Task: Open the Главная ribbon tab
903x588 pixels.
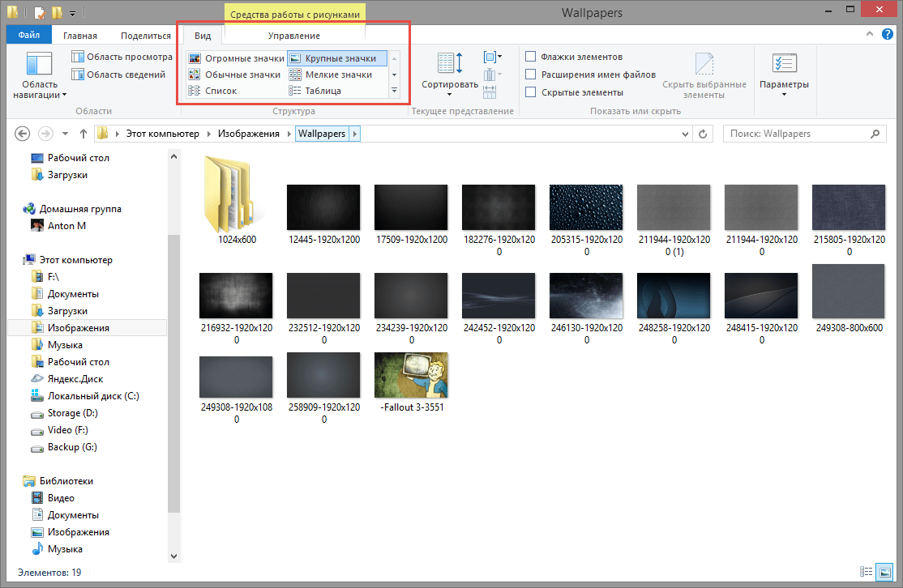Action: pos(80,36)
